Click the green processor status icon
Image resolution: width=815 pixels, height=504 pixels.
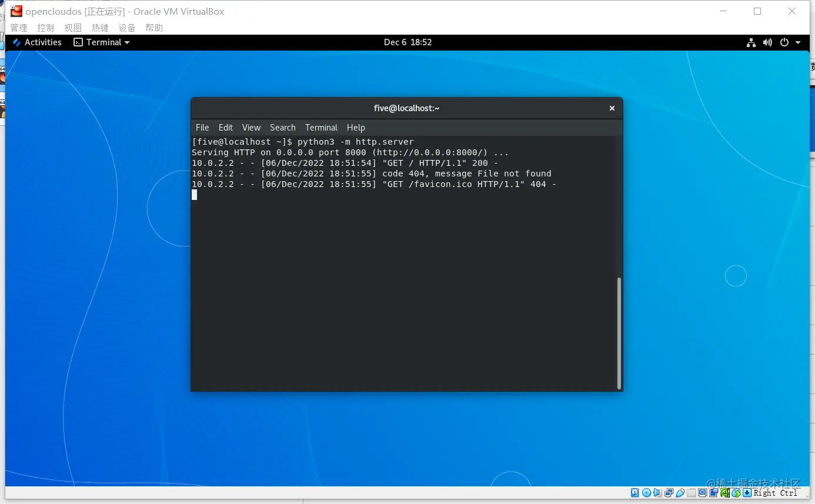pyautogui.click(x=725, y=493)
